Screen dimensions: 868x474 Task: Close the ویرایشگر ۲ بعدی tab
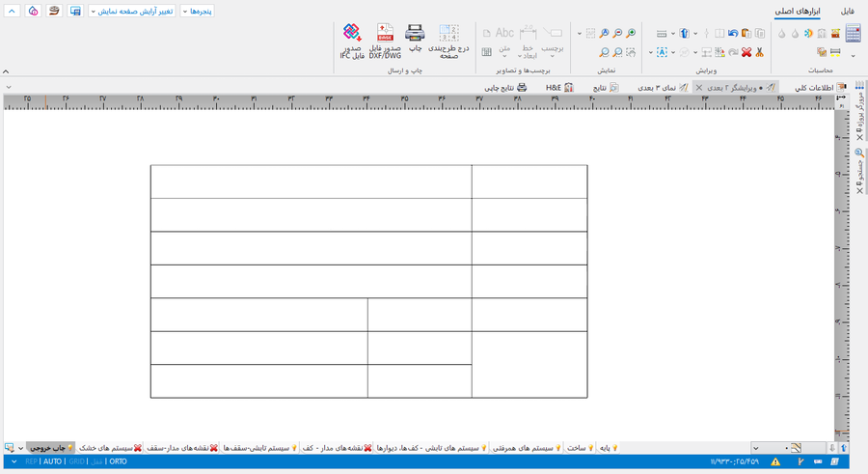click(699, 88)
